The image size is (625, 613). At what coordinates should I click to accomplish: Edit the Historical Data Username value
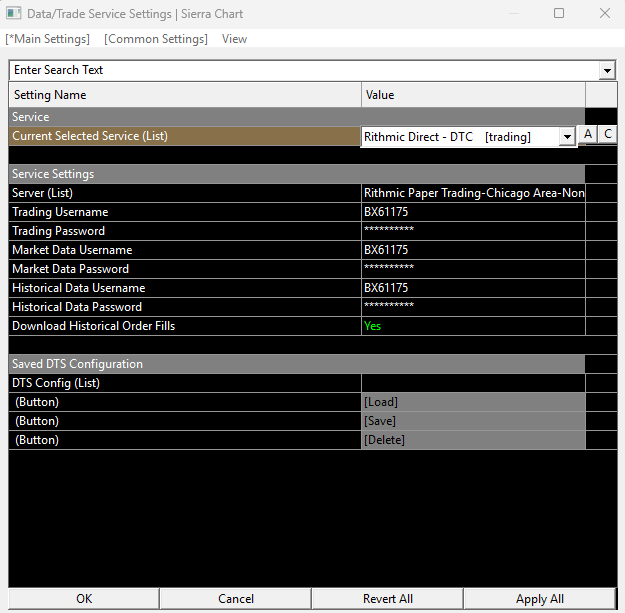click(473, 288)
